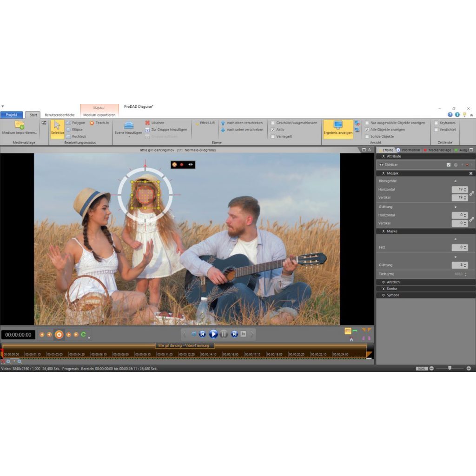This screenshot has width=476, height=476.
Task: Click the link icon joining Glättung values
Action: 472,219
